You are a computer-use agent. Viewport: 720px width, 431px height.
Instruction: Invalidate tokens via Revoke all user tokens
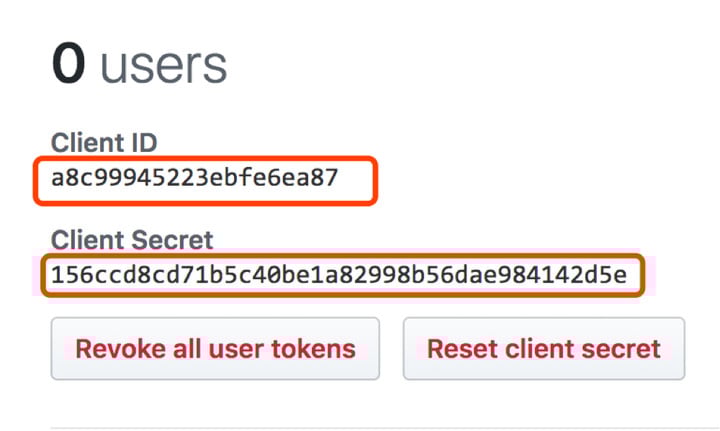coord(215,348)
